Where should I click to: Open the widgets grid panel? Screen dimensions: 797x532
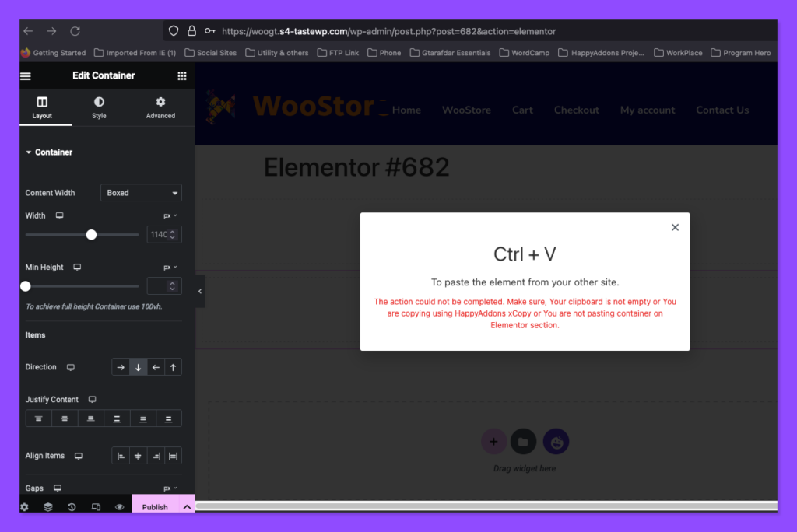click(182, 76)
